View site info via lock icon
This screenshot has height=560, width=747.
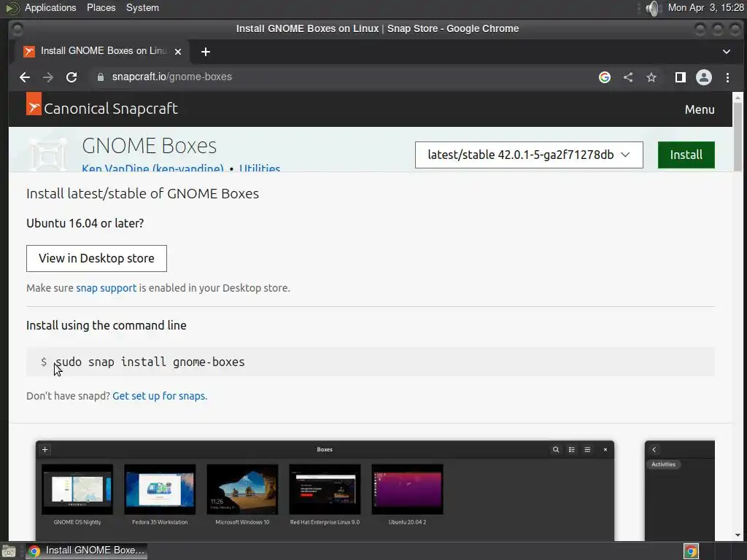tap(101, 77)
